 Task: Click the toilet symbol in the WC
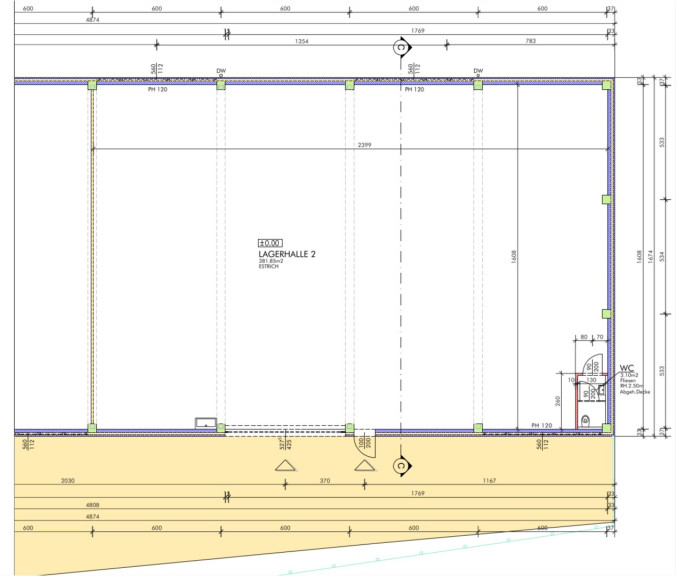point(586,420)
